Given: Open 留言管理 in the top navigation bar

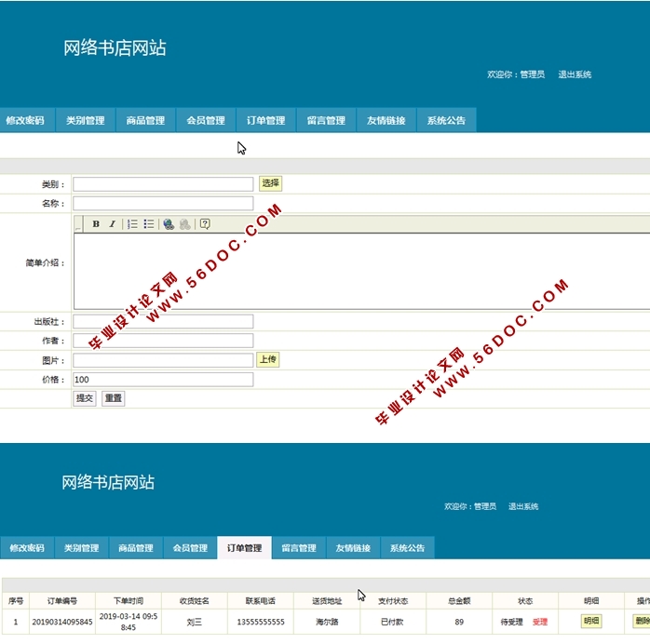Looking at the screenshot, I should (x=326, y=120).
